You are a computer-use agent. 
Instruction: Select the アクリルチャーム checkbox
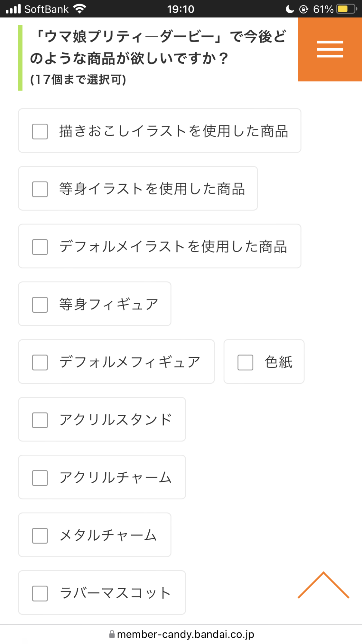point(40,478)
